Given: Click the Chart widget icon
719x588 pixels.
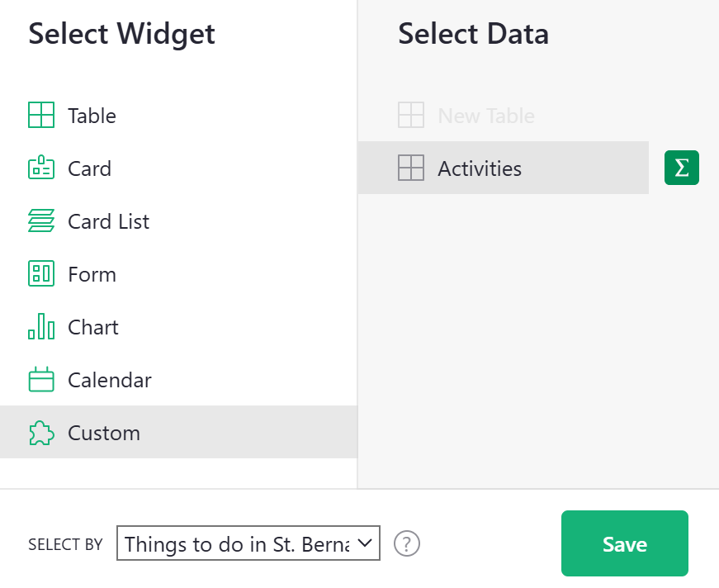Looking at the screenshot, I should tap(40, 327).
